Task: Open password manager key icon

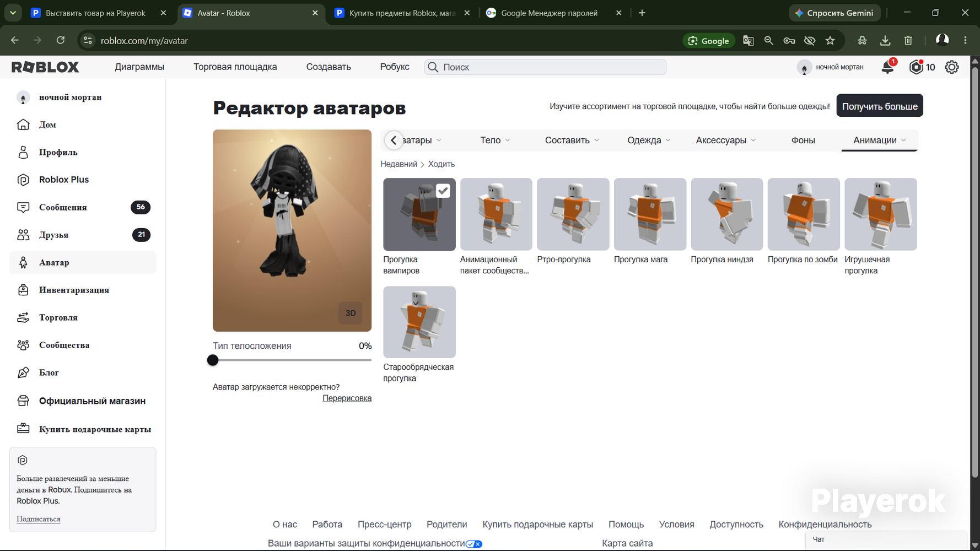Action: (789, 40)
